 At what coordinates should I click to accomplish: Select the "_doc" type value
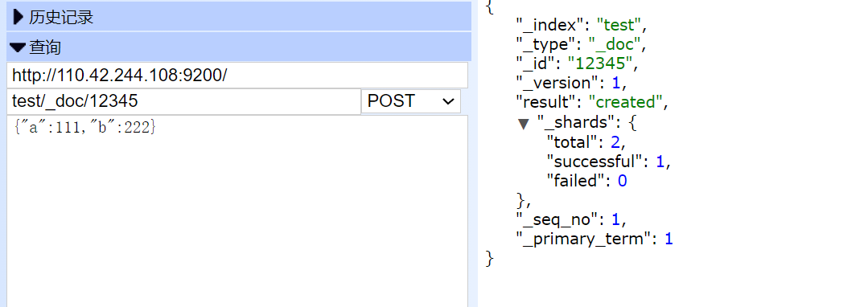[614, 44]
